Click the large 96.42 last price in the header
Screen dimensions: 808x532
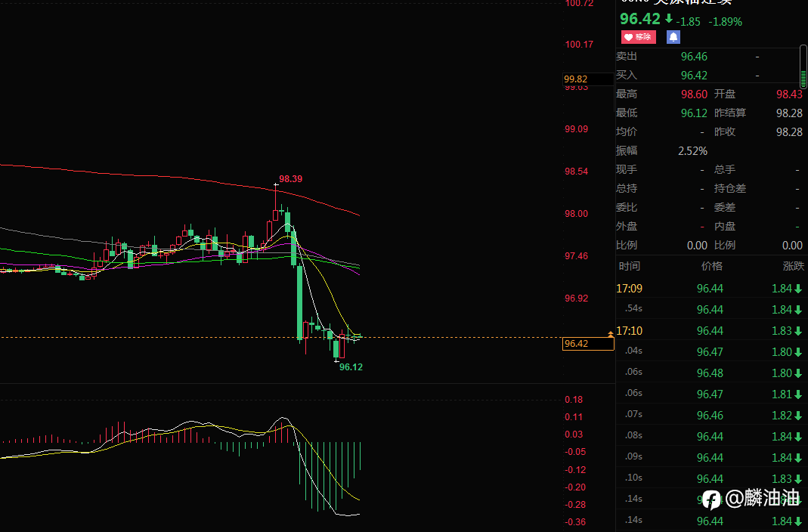(640, 19)
